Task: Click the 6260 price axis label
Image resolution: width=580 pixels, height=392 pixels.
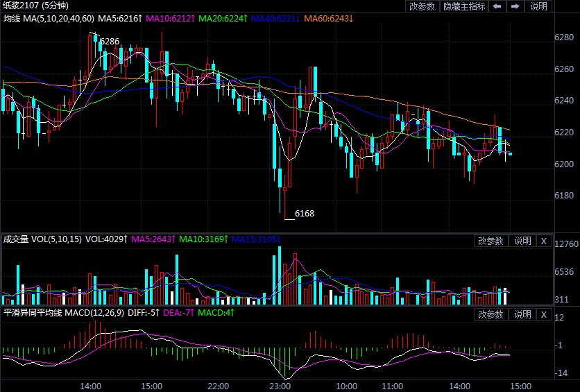Action: pyautogui.click(x=564, y=69)
